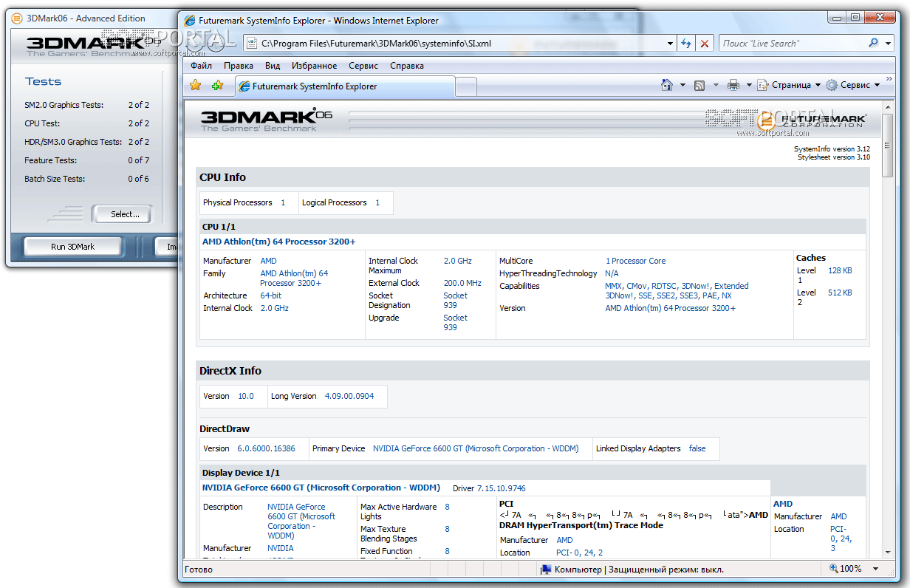
Task: Select the Futuremark SystemInfo Explorer tab
Action: coord(345,86)
